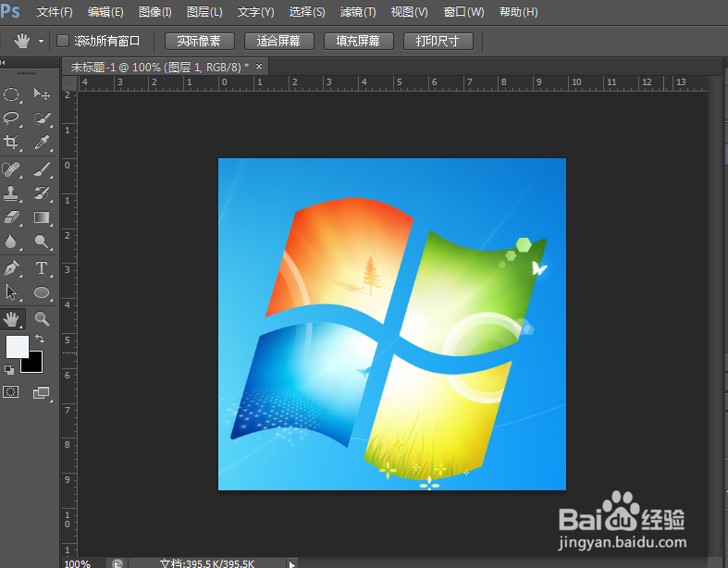The width and height of the screenshot is (728, 568).
Task: Open the 选择(S) menu
Action: coord(307,12)
